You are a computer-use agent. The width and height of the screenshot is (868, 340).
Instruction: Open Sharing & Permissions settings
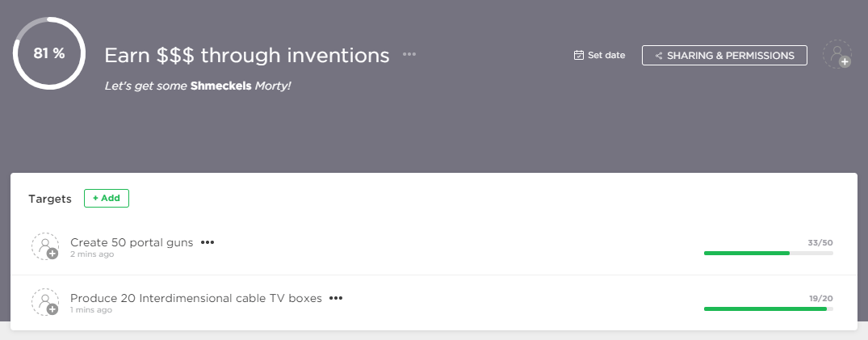pyautogui.click(x=724, y=55)
